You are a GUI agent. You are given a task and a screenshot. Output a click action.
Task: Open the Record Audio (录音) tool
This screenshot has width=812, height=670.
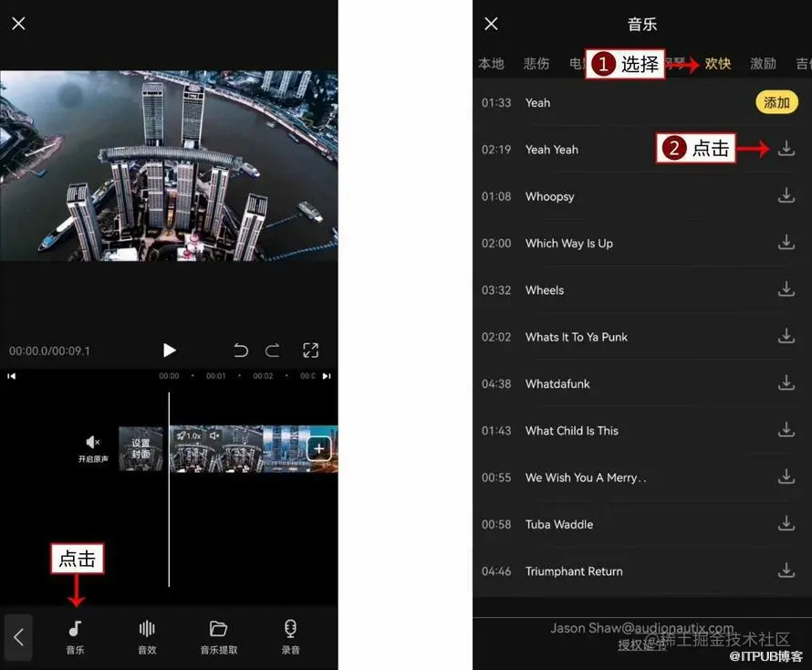[x=290, y=637]
